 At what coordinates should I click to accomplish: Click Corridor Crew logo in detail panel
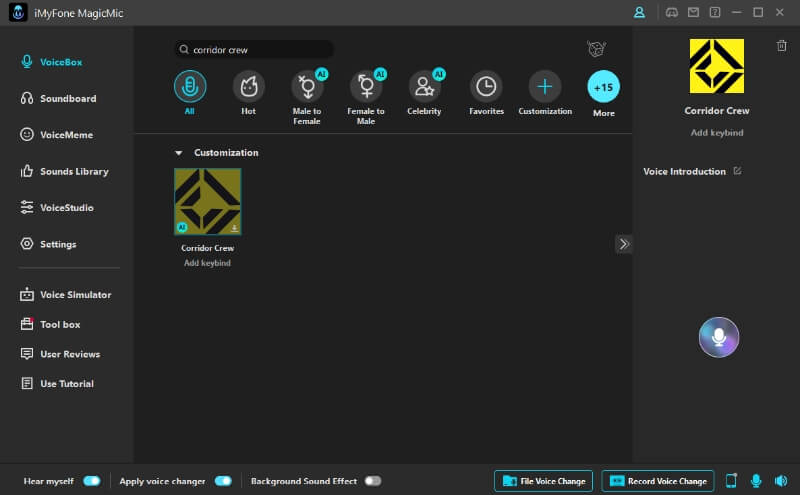716,66
